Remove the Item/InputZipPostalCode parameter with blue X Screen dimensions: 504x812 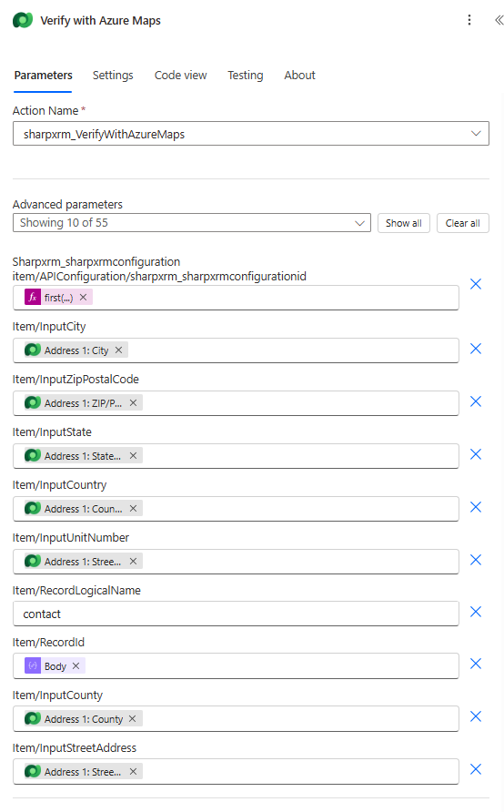click(476, 401)
